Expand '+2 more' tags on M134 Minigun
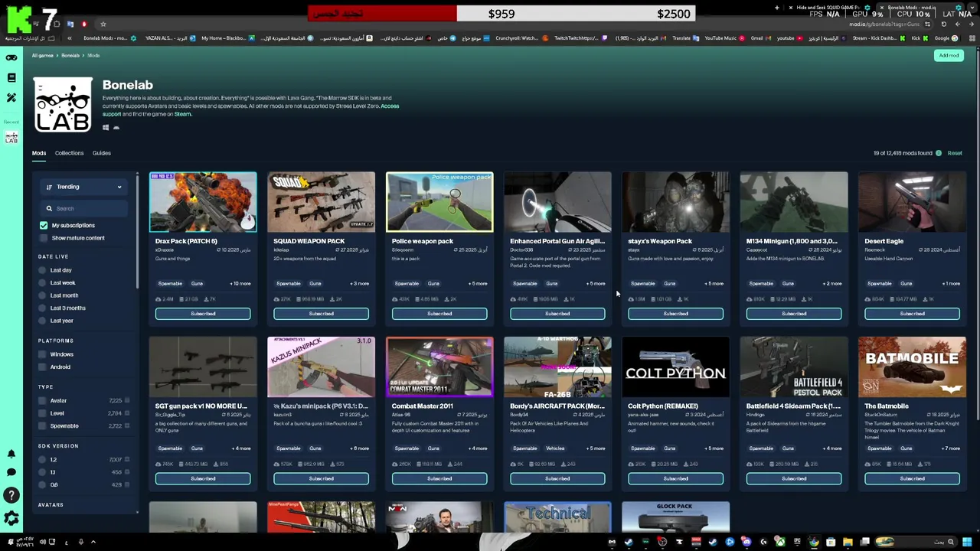This screenshot has height=551, width=980. point(832,283)
